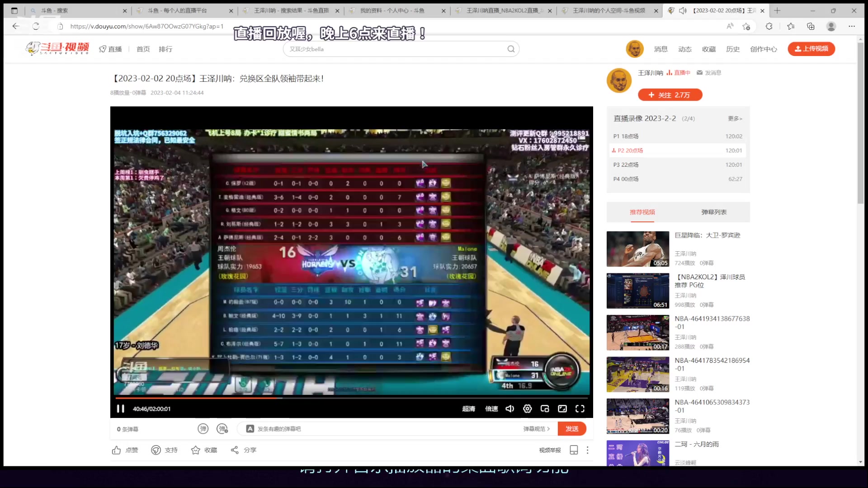Open 超清 video quality selector

468,408
